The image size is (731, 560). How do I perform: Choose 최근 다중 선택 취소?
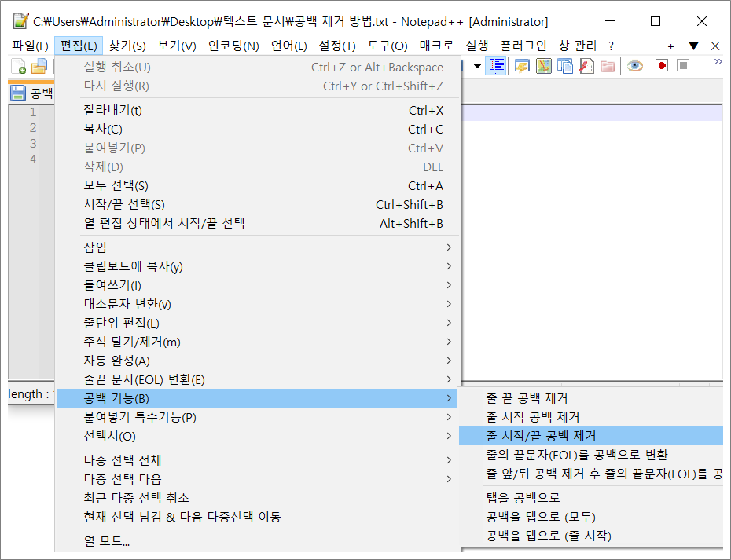click(x=258, y=498)
